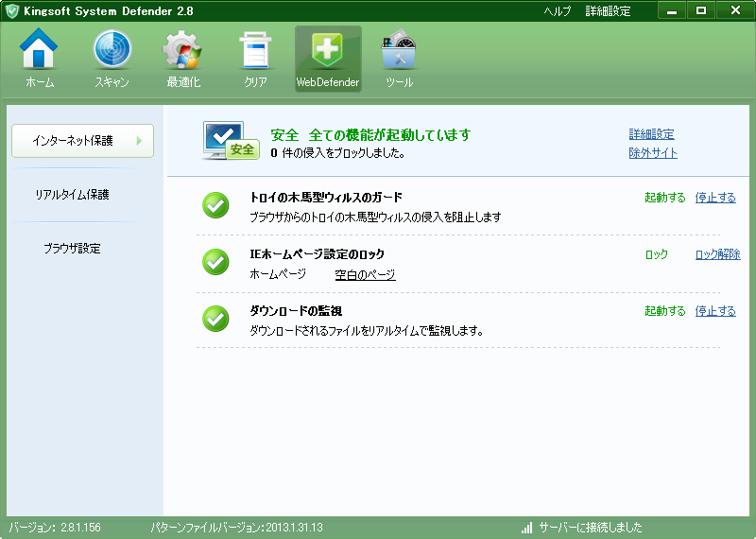This screenshot has height=539, width=756.
Task: Click the Kingsoft shield logo in title bar
Action: [11, 10]
